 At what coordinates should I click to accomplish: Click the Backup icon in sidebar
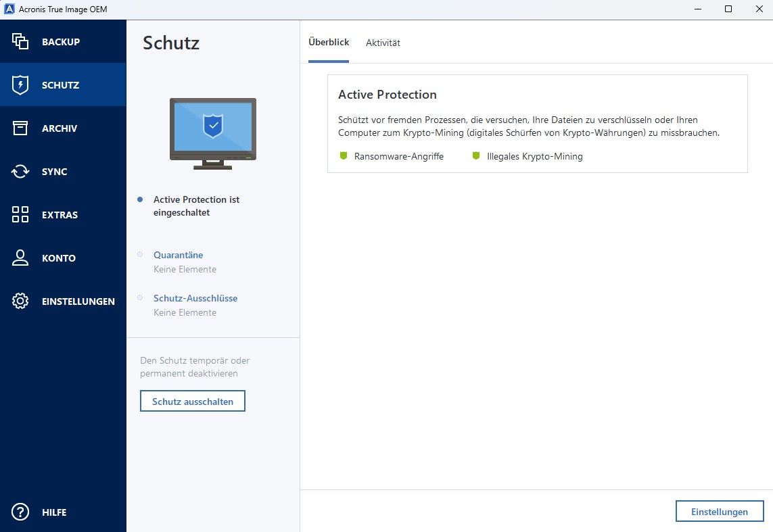point(20,42)
